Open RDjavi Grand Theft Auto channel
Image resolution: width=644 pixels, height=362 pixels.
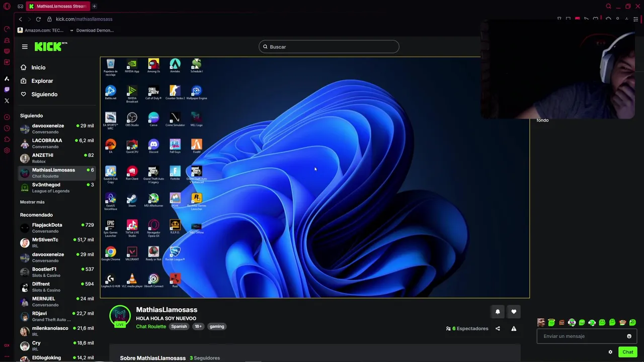57,316
